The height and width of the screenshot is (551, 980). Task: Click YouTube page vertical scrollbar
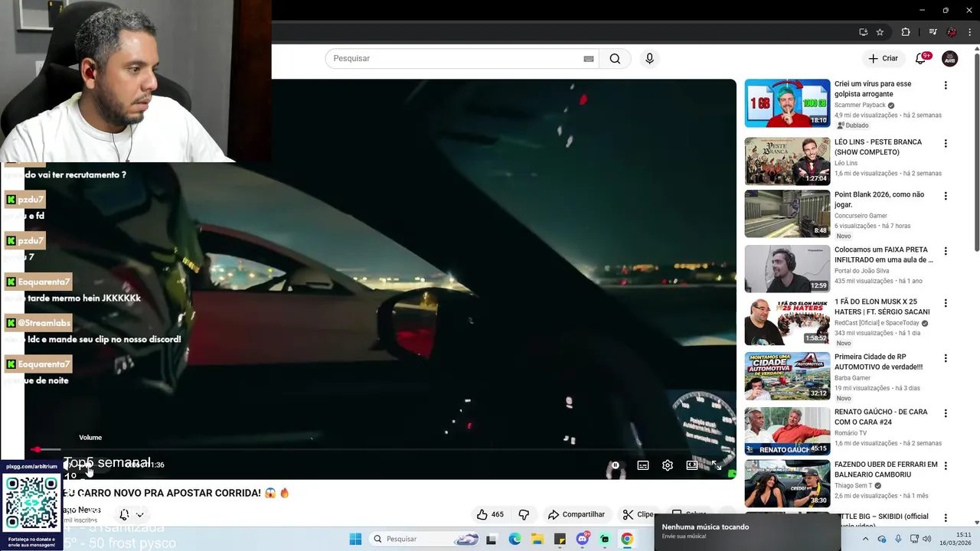976,153
